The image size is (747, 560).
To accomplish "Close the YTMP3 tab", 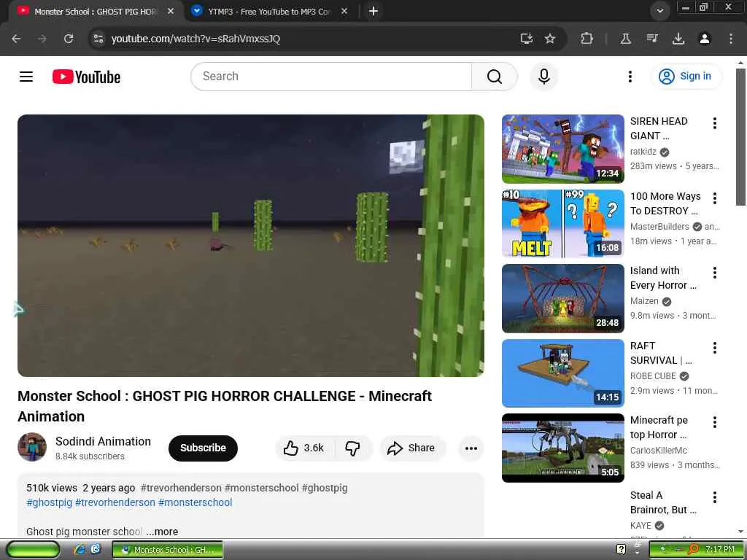I will click(344, 11).
